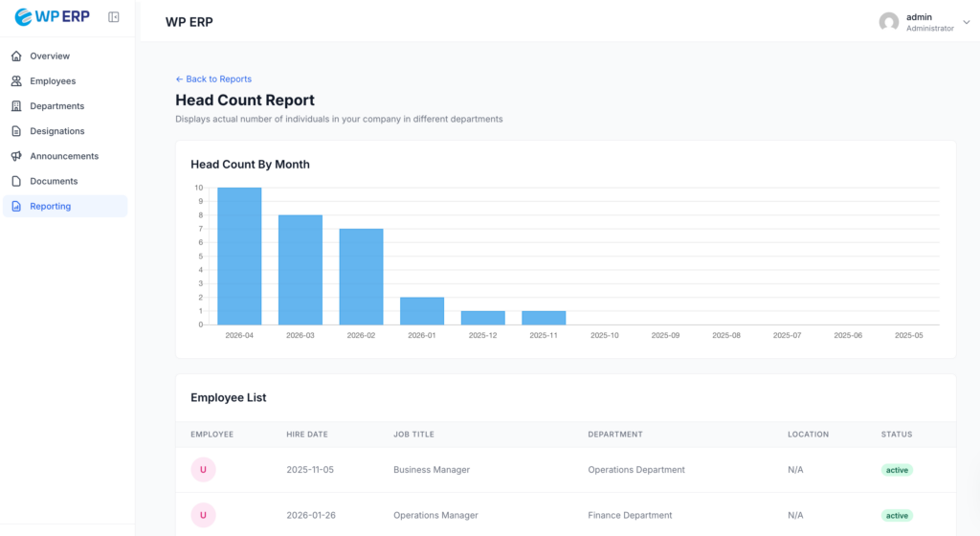Click the Reporting chart icon
The height and width of the screenshot is (536, 980).
(x=16, y=206)
